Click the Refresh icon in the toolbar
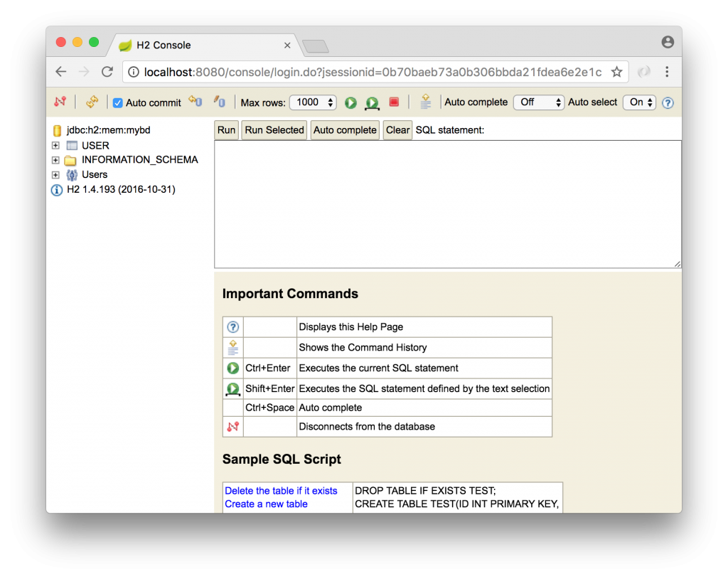This screenshot has height=579, width=728. click(92, 102)
